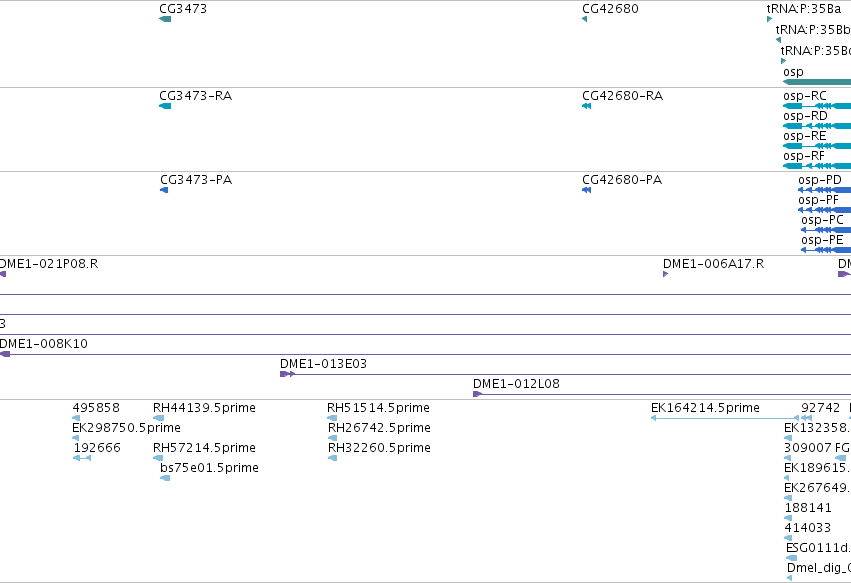
Task: Select the DME1-006A17.R marker glyph
Action: click(x=665, y=274)
